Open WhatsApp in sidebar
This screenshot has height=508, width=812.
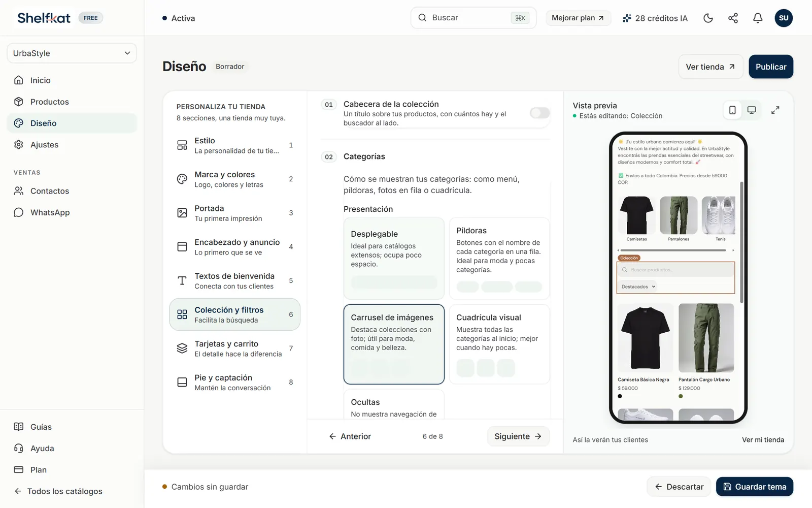pyautogui.click(x=72, y=212)
